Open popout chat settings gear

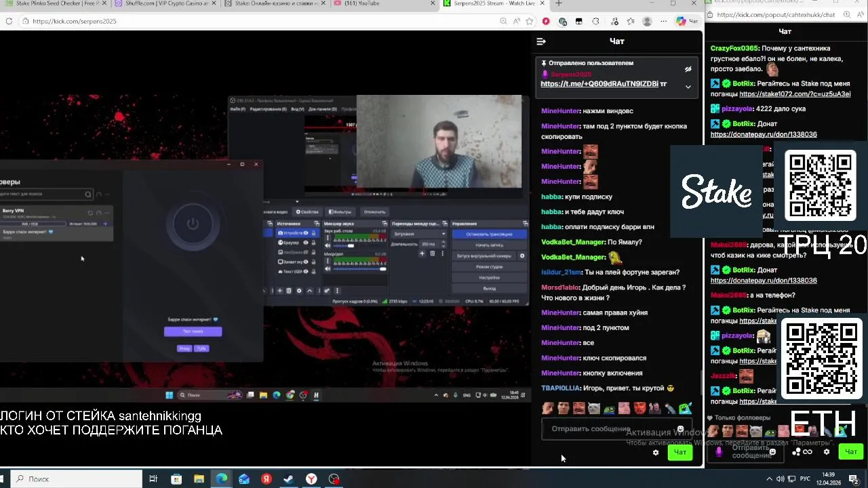point(826,452)
